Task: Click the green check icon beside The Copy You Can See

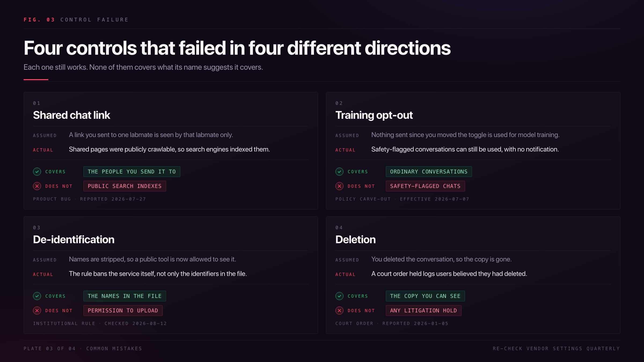Action: 339,296
